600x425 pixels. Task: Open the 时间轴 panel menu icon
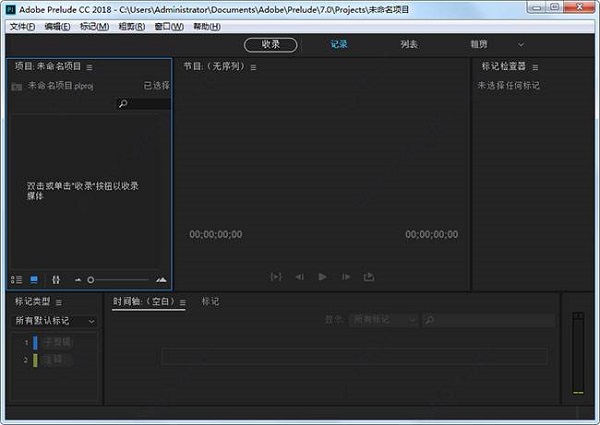183,303
